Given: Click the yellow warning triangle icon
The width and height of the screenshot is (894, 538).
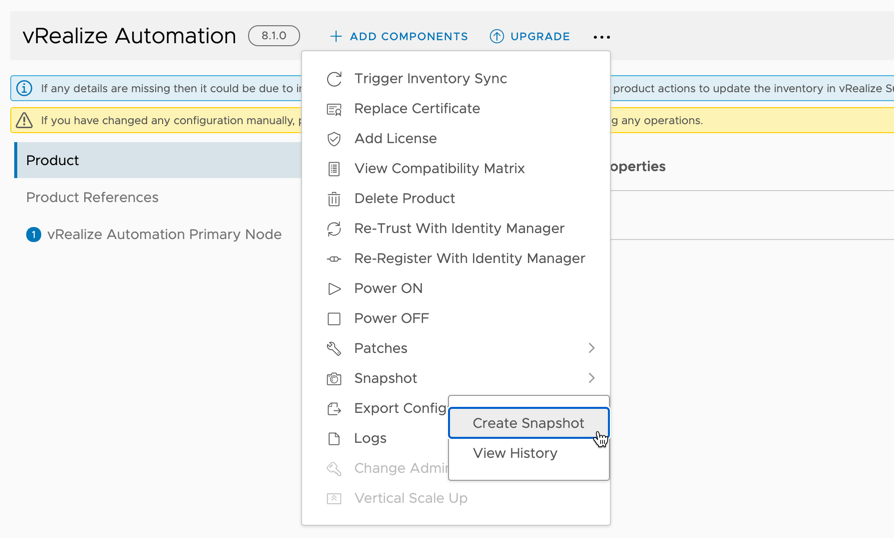Looking at the screenshot, I should [x=24, y=120].
